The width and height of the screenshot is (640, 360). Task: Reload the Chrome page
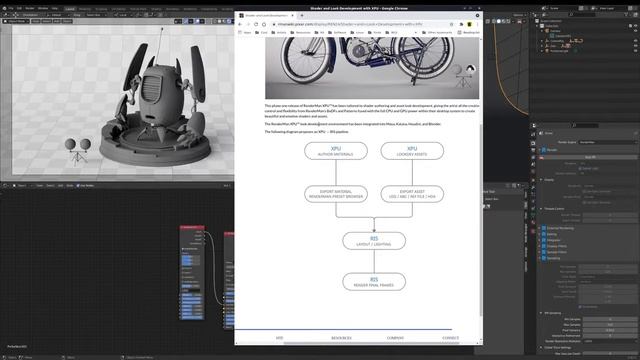click(x=256, y=24)
